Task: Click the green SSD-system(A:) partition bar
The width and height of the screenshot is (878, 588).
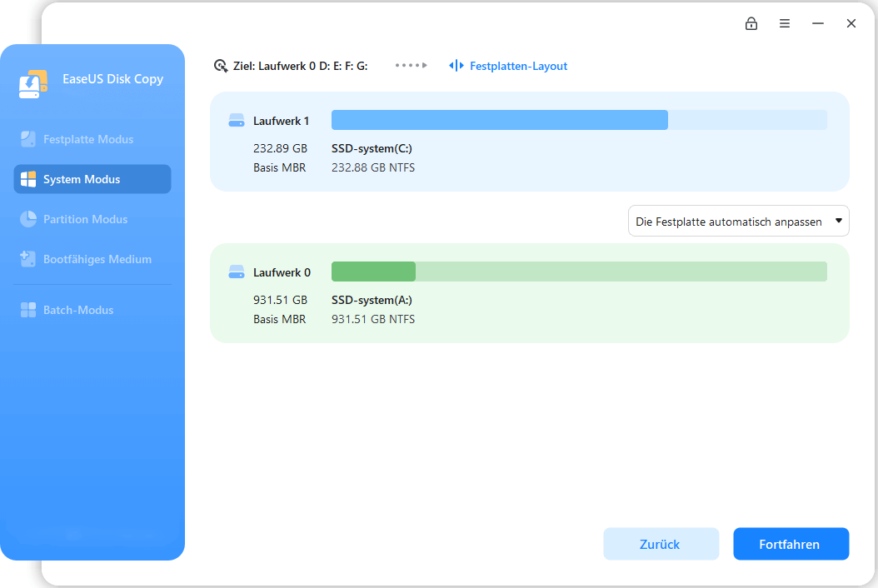Action: click(374, 272)
